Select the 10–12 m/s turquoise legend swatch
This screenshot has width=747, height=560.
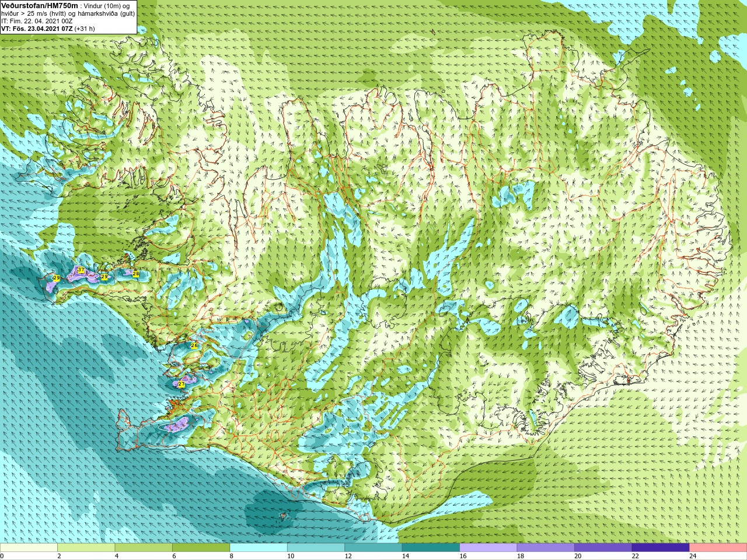pos(316,548)
